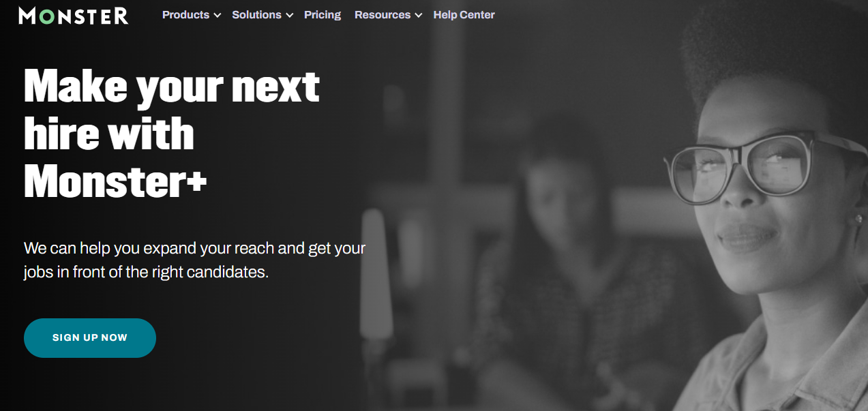
Task: Open the Products menu label
Action: coord(185,14)
